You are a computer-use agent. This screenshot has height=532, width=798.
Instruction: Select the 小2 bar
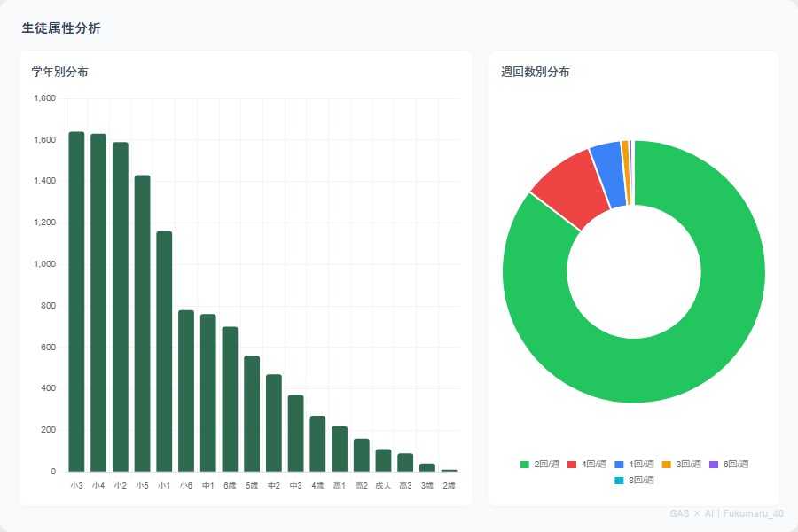(x=121, y=307)
